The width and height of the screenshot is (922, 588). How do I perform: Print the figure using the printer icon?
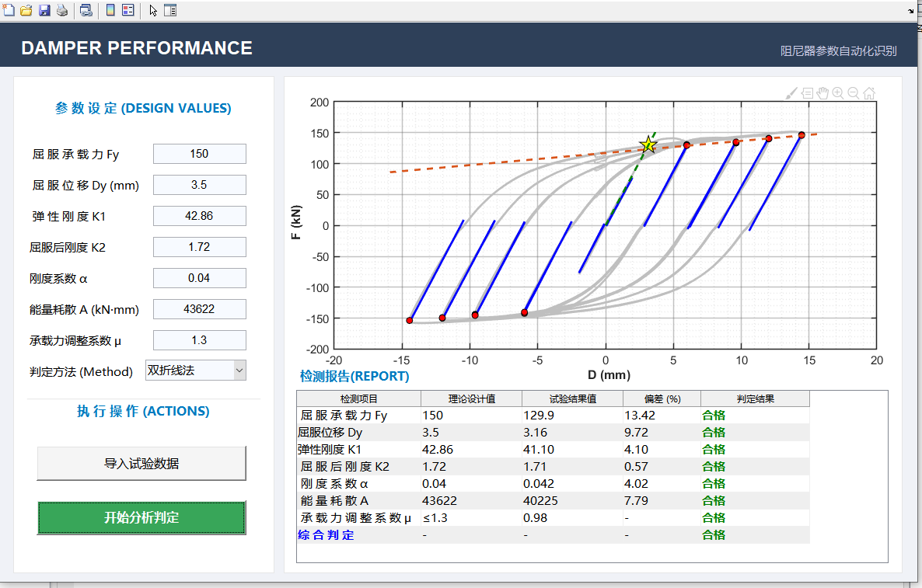coord(61,10)
